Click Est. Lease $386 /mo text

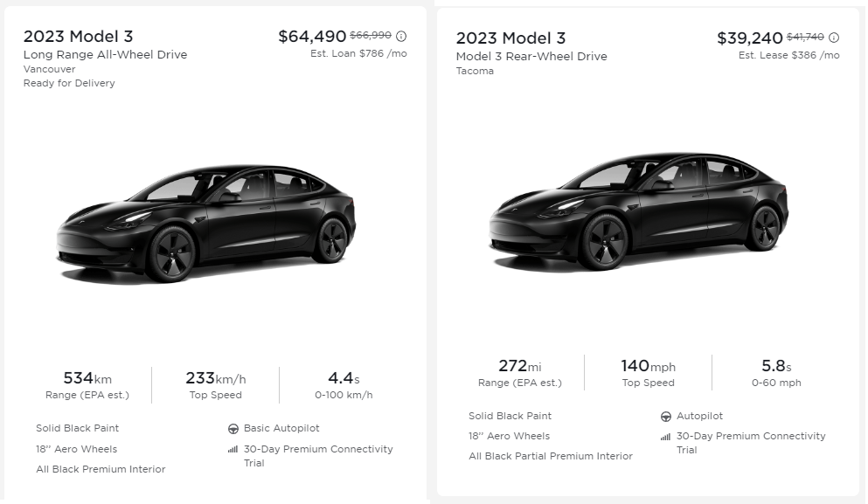pos(788,55)
